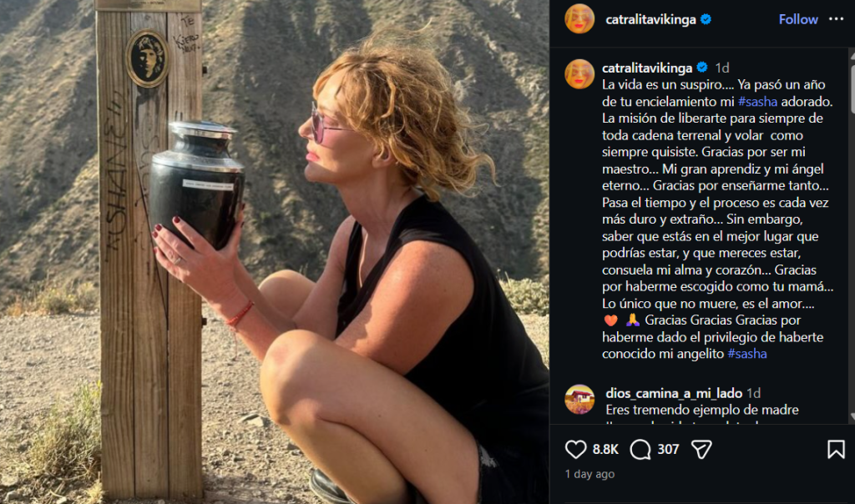Image resolution: width=855 pixels, height=504 pixels.
Task: Open dios_camina_a_mi_lado commenter avatar
Action: point(579,399)
